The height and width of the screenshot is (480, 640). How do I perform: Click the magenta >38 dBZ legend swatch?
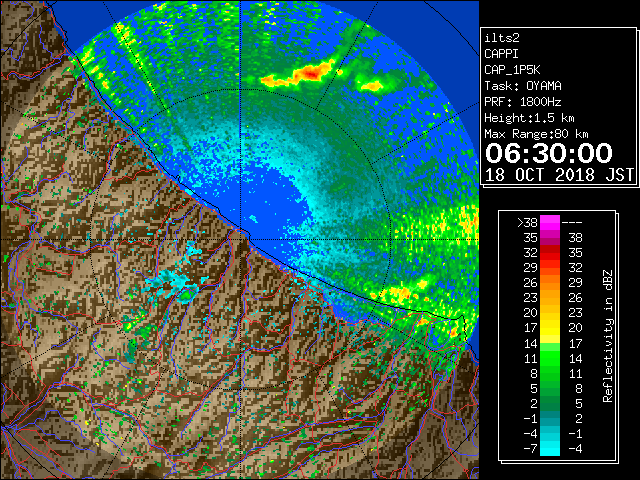tap(550, 222)
